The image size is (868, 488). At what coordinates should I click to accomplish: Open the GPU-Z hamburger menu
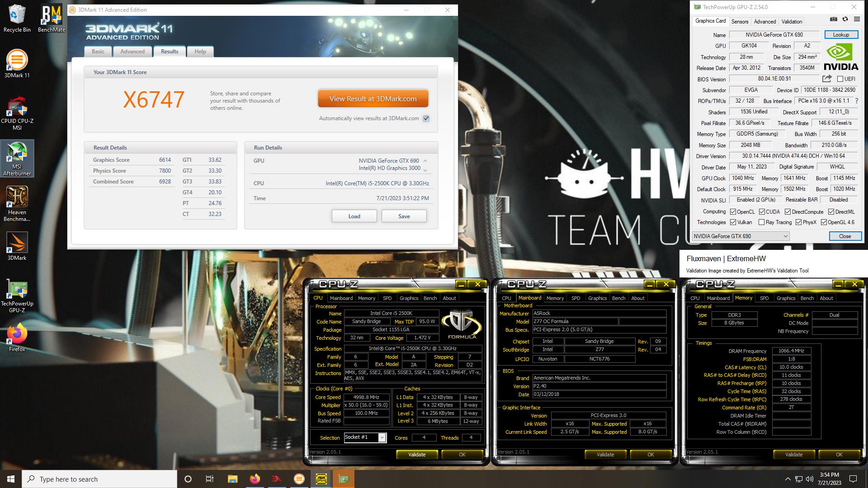coord(857,19)
